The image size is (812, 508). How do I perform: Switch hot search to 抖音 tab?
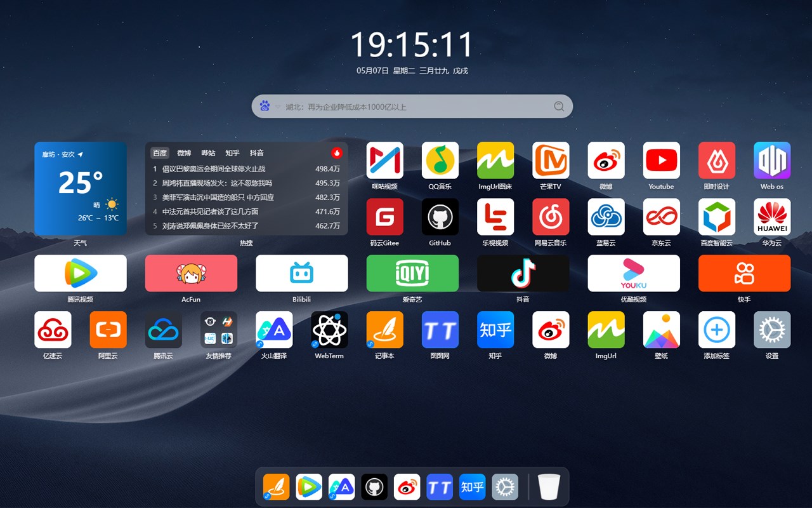(256, 153)
